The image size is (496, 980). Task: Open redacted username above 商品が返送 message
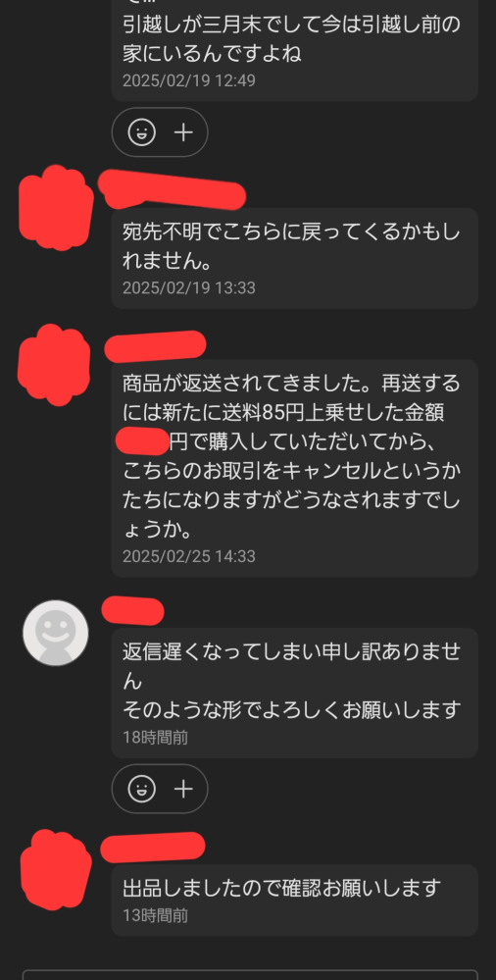click(x=155, y=346)
